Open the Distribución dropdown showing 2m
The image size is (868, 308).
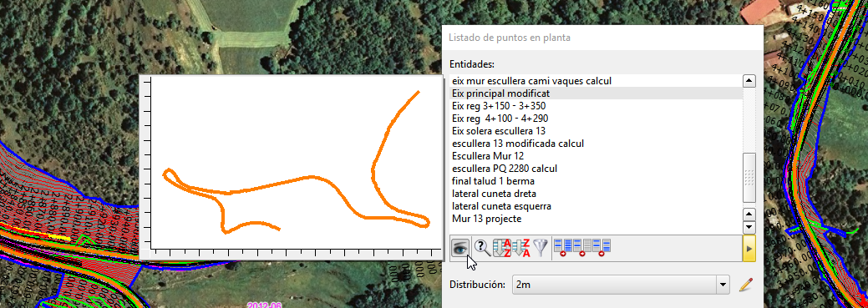pyautogui.click(x=621, y=285)
